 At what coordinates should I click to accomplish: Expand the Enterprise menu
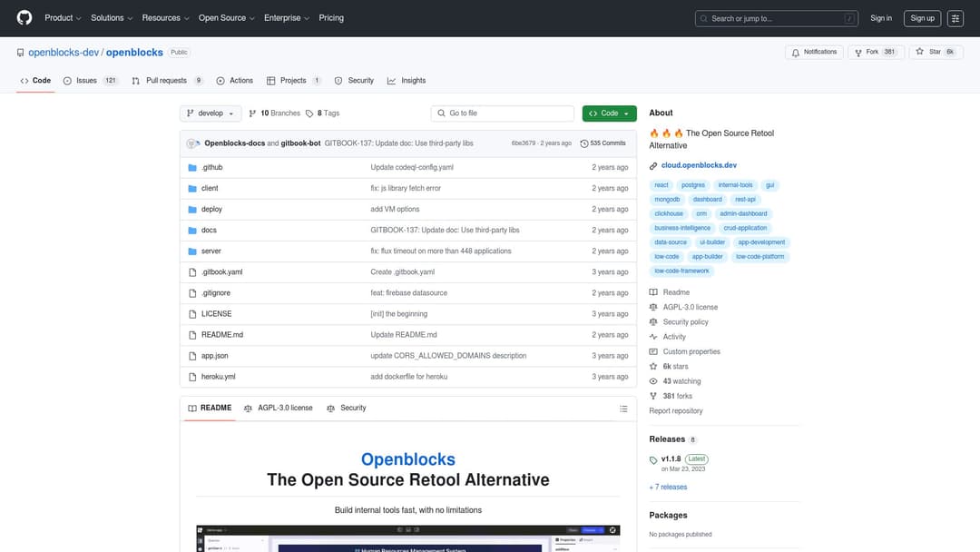286,18
